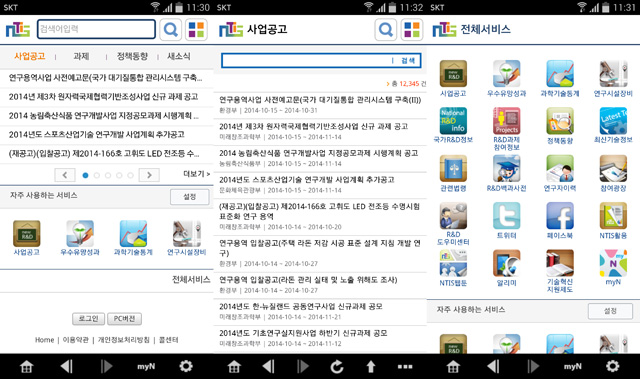Screen dimensions: 640x379
Task: Open 연구시설장비 icon in 전체서비스 grid top row
Action: tap(613, 73)
